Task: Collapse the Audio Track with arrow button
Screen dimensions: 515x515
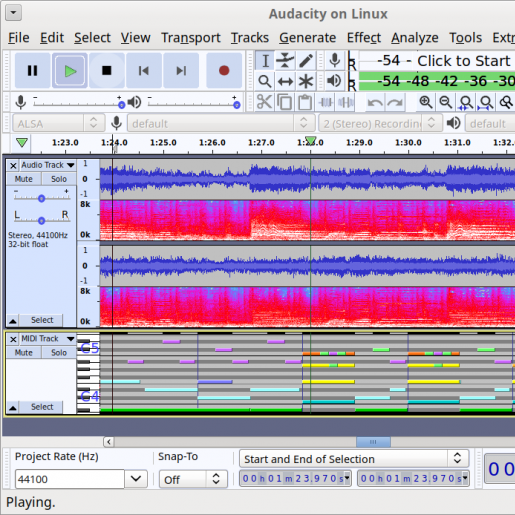Action: pos(13,321)
